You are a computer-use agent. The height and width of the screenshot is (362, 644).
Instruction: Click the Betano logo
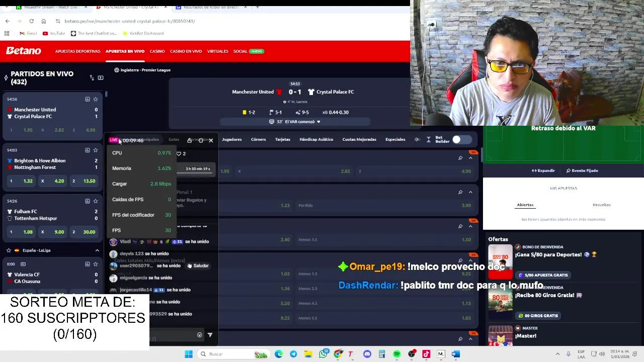pos(23,51)
